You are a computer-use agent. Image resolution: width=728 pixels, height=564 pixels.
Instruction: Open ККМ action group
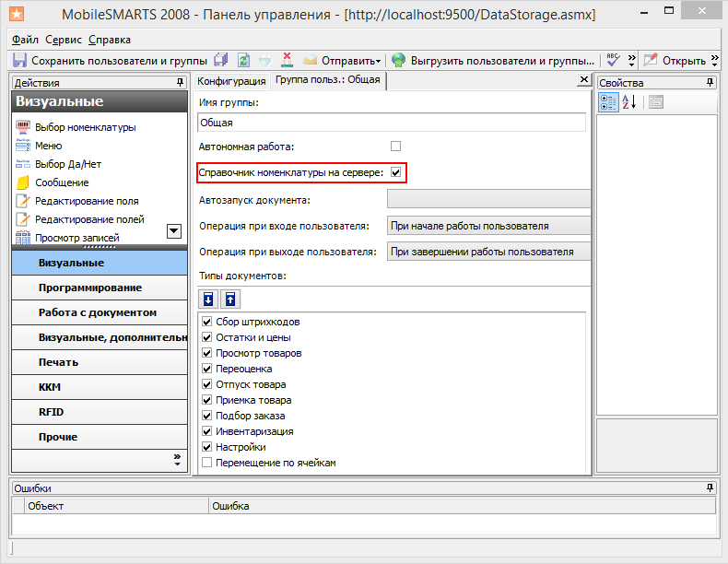pos(100,387)
